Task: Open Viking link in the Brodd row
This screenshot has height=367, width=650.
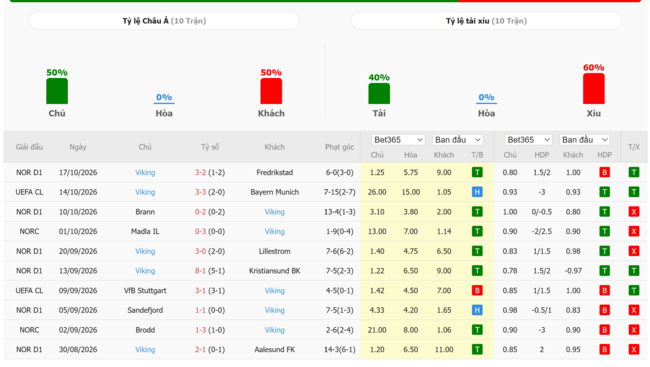Action: [274, 330]
